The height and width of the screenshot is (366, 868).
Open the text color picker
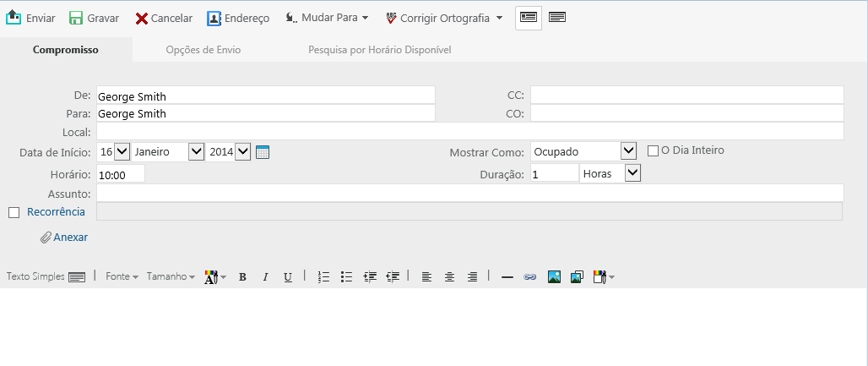214,277
